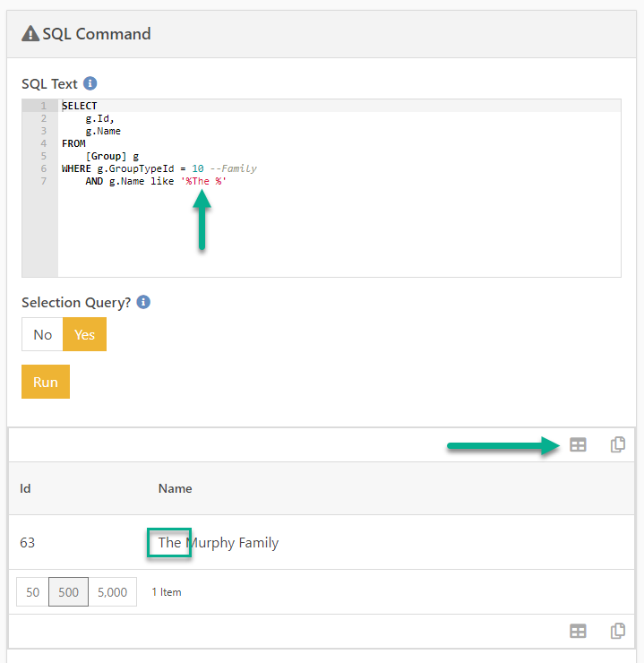Image resolution: width=644 pixels, height=663 pixels.
Task: Open the SQL Text help info icon
Action: [x=90, y=83]
